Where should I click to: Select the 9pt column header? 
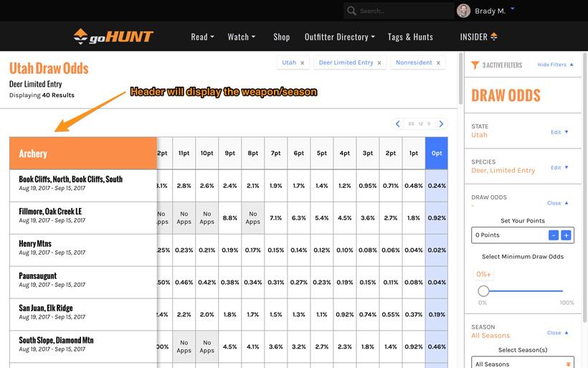[230, 153]
